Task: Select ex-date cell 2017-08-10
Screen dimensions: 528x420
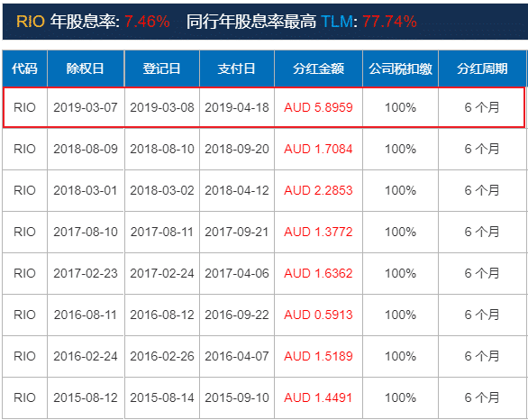Action: point(86,232)
